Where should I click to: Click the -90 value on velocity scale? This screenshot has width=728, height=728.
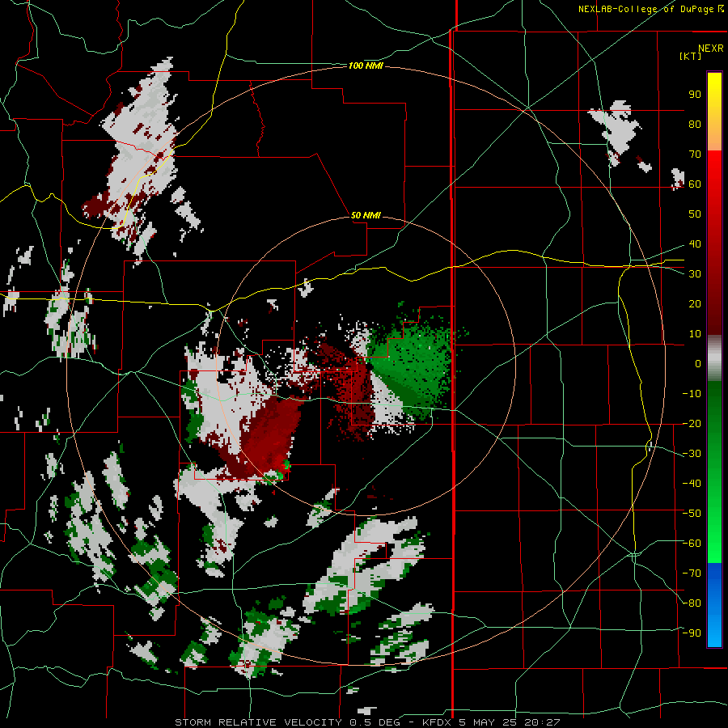coord(692,633)
